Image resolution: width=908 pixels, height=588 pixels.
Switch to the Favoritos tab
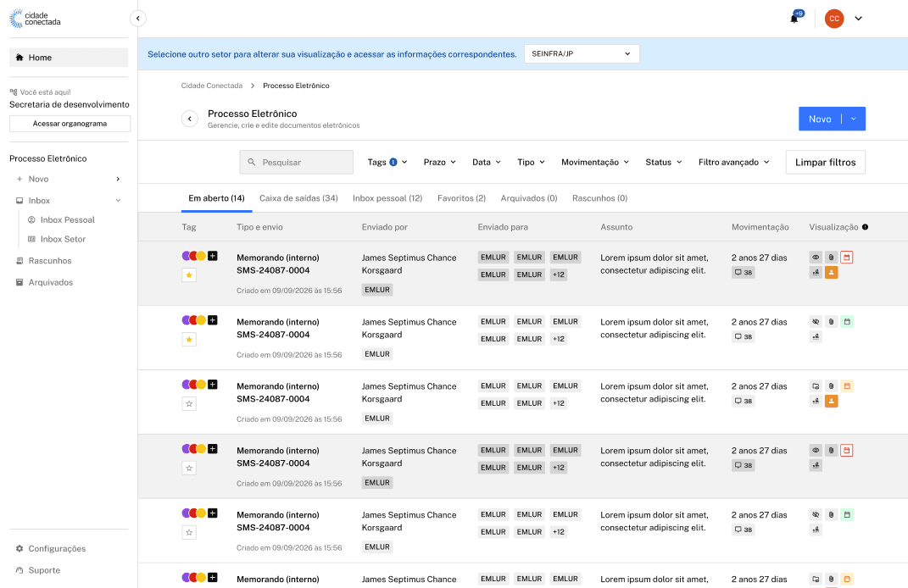461,198
